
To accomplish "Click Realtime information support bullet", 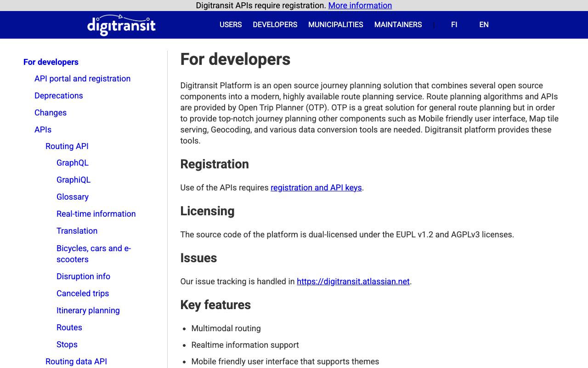I will pyautogui.click(x=245, y=345).
